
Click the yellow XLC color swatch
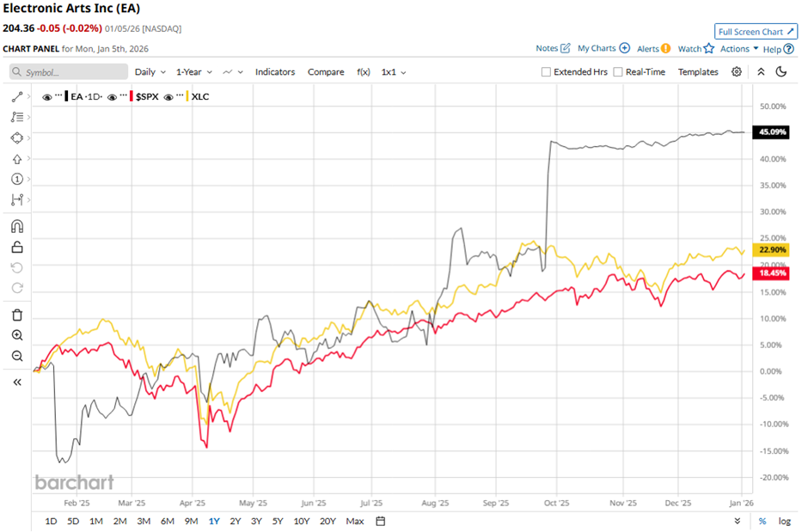coord(187,96)
